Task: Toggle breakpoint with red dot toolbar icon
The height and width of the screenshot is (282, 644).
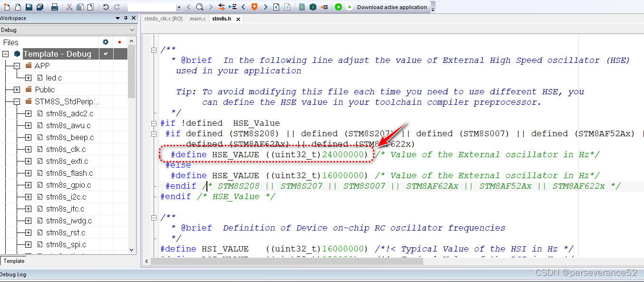Action: click(x=325, y=7)
